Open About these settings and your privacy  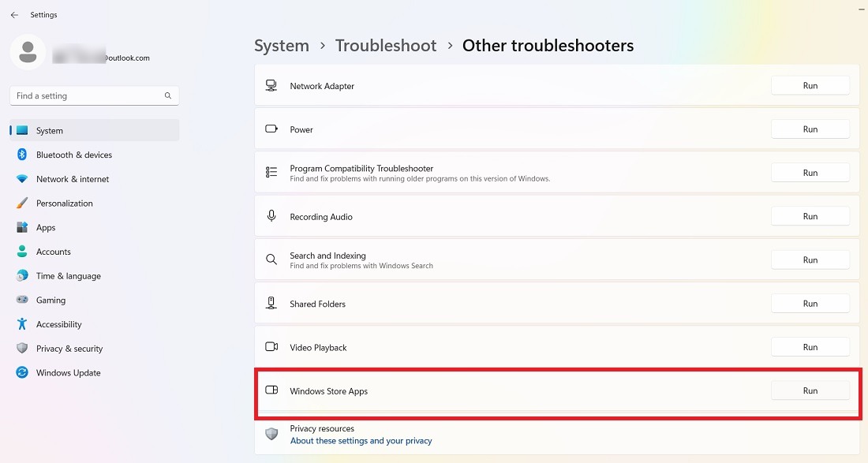tap(361, 441)
